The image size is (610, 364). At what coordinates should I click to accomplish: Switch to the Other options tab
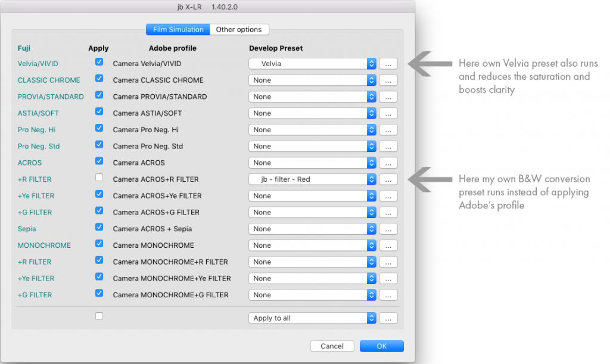[x=239, y=29]
